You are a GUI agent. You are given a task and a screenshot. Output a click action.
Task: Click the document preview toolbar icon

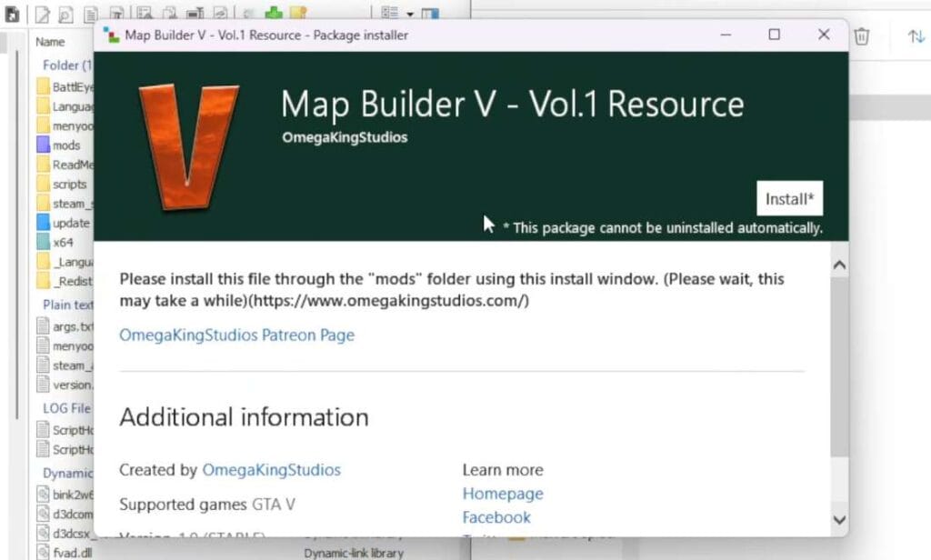92,13
